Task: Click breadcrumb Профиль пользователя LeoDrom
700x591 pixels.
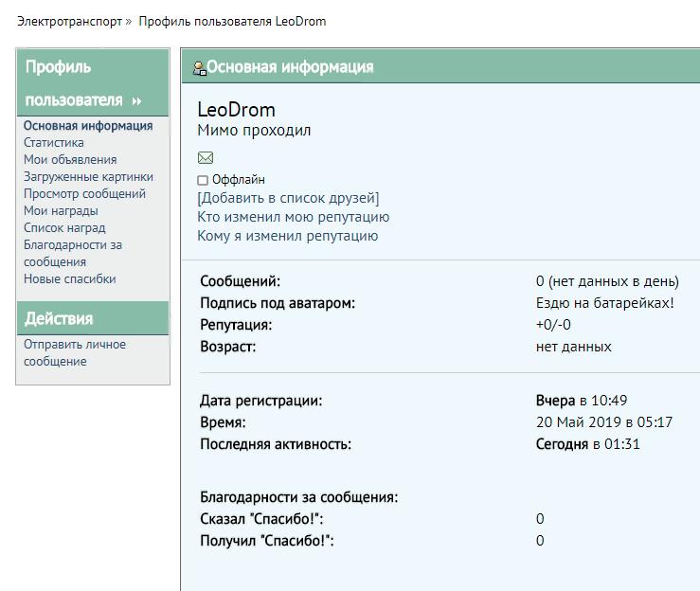Action: pos(232,21)
